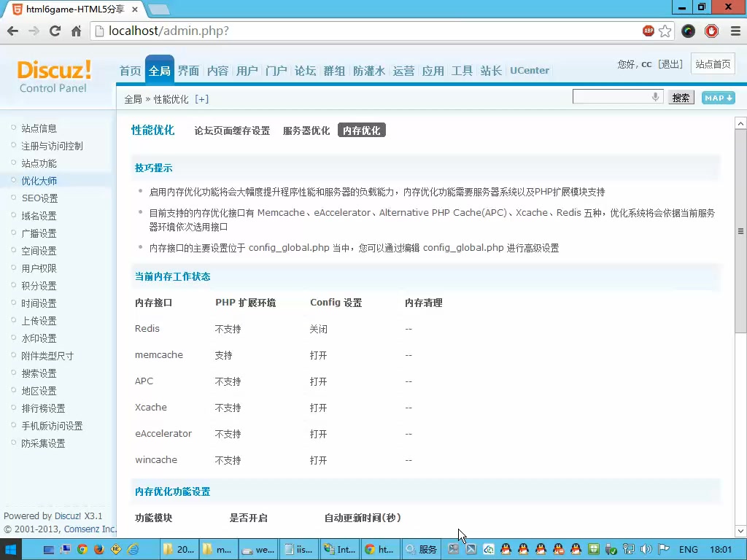Bookmark this page with the star icon

(665, 31)
